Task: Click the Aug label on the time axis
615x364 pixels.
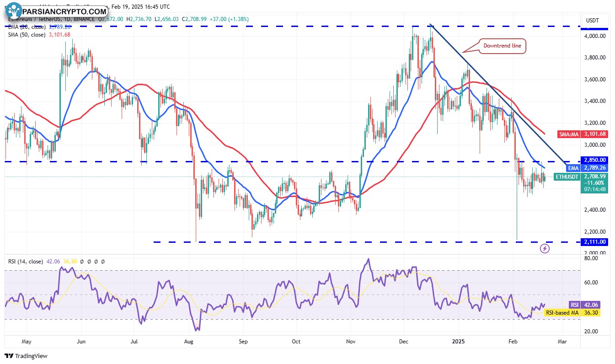Action: [x=189, y=342]
